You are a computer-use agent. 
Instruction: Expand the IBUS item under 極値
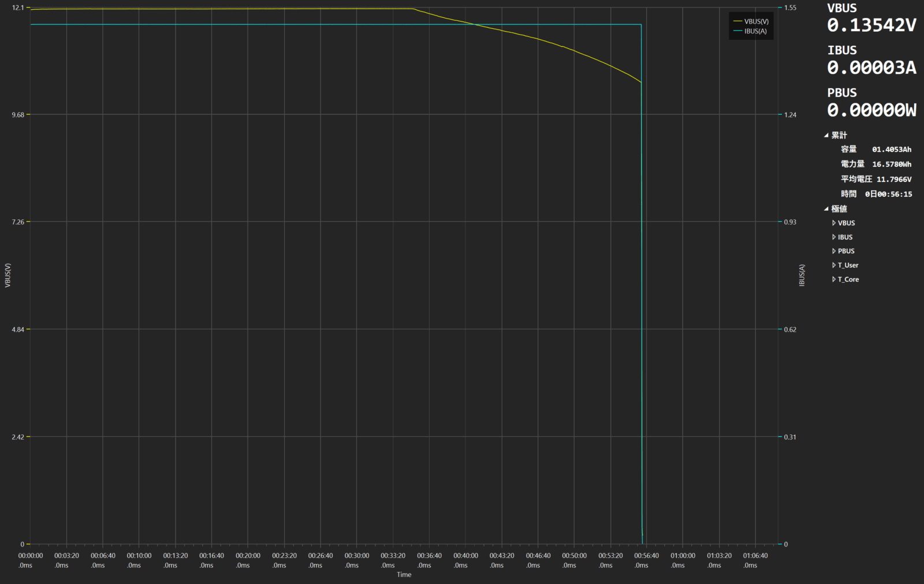834,237
